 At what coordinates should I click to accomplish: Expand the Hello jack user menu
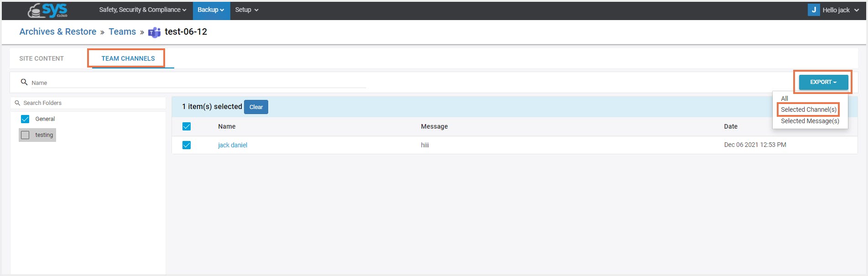[841, 10]
